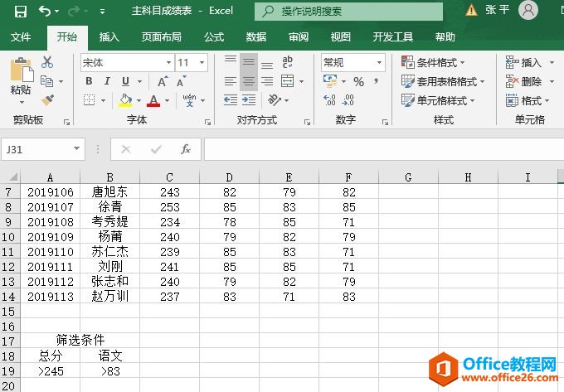Toggle Middle Align
This screenshot has height=392, width=564.
(x=249, y=62)
